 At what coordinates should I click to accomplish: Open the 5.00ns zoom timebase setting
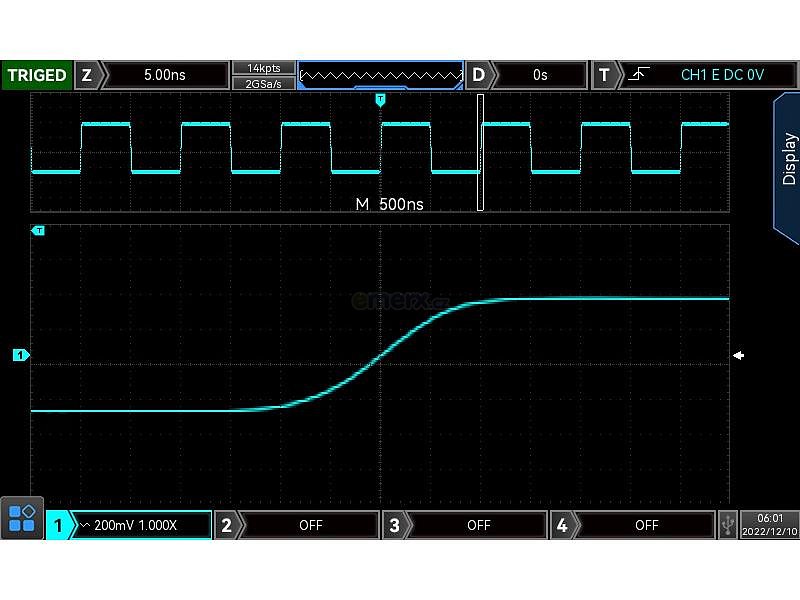pos(166,75)
